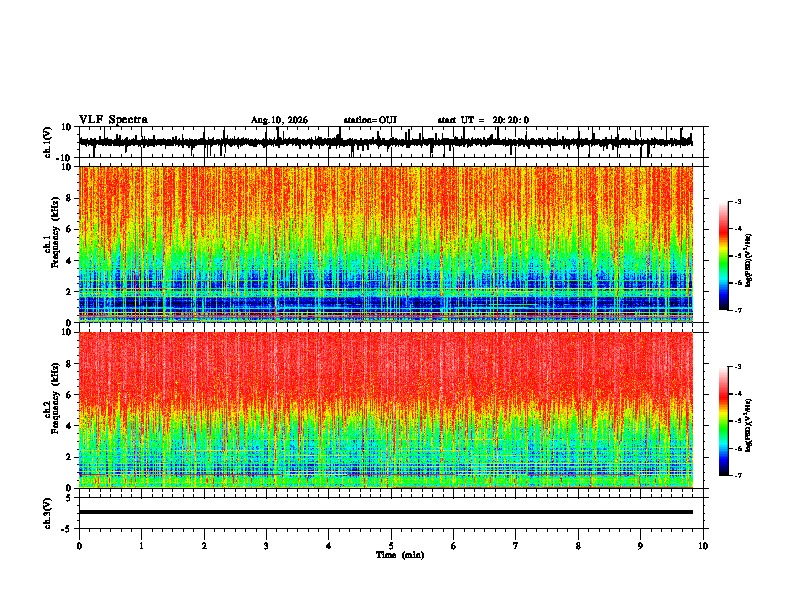The width and height of the screenshot is (792, 612).
Task: Click the '3' tick on the time axis
Action: tap(266, 546)
